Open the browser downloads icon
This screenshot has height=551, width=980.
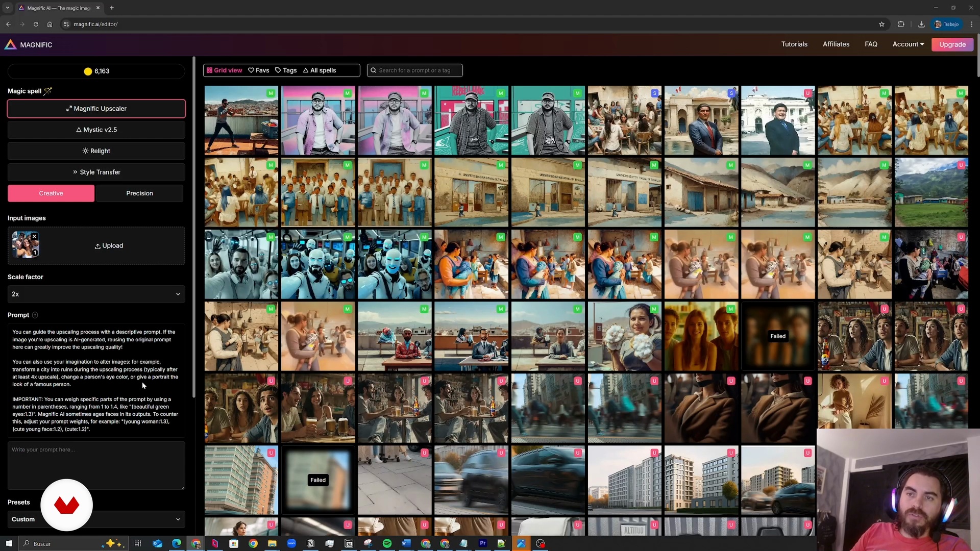[x=921, y=24]
